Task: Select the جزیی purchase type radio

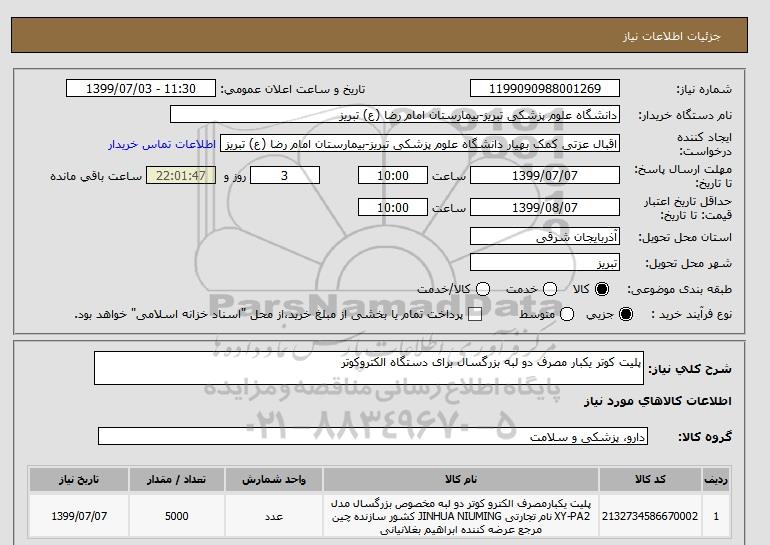Action: pyautogui.click(x=626, y=314)
